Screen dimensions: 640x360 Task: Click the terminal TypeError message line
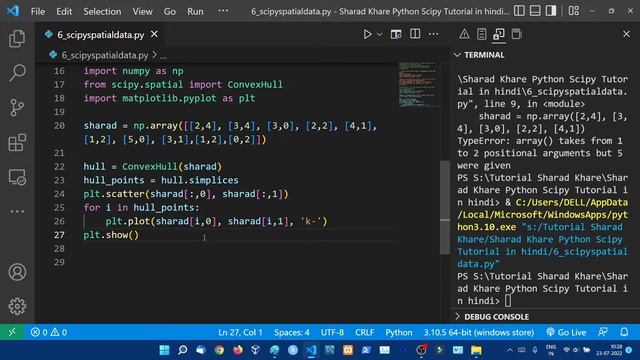pyautogui.click(x=540, y=153)
